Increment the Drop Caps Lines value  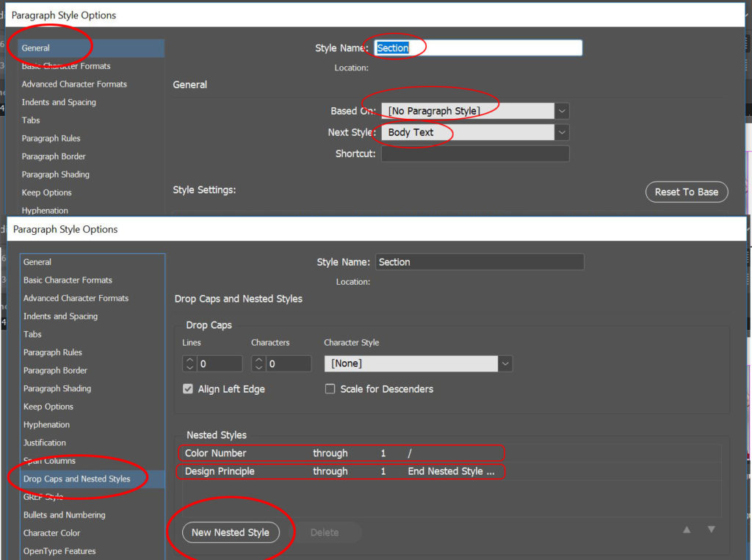pos(189,360)
